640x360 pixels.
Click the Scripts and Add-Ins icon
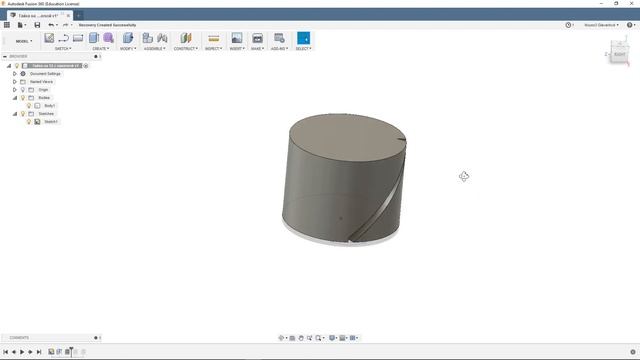279,38
